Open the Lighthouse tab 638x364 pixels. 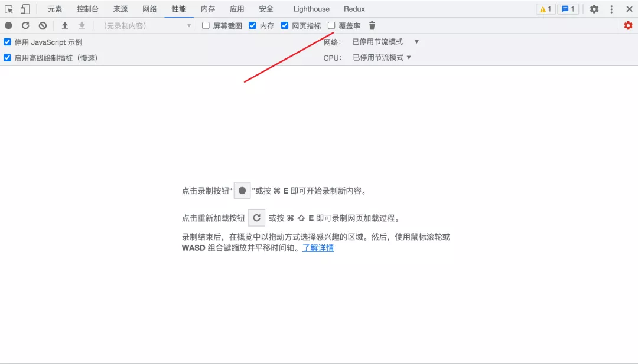311,9
